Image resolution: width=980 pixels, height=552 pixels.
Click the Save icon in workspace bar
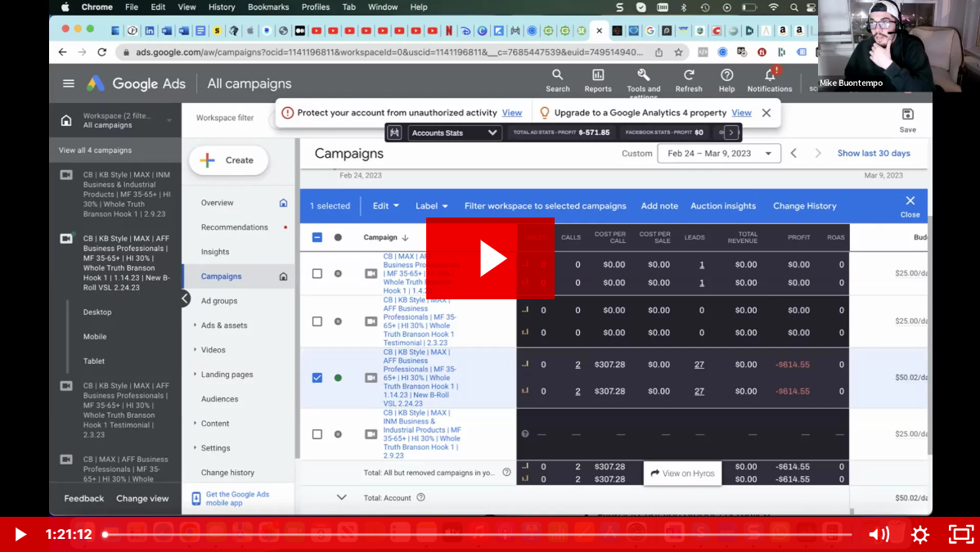[907, 114]
